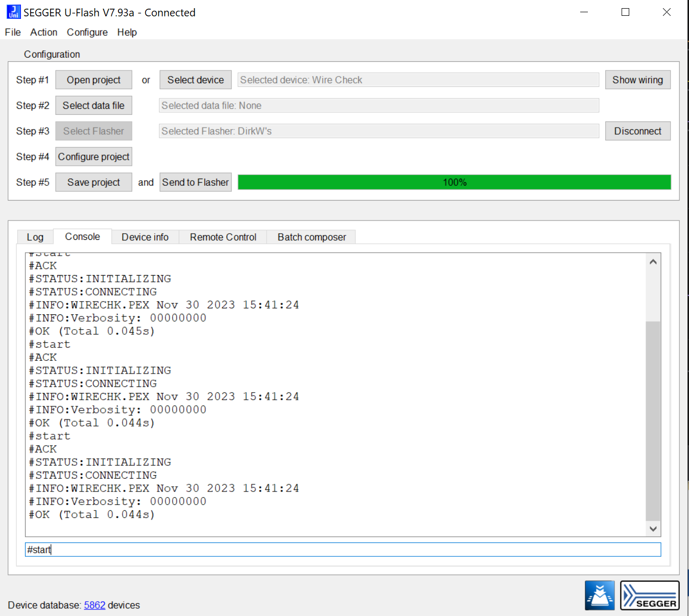Click the 100% green progress bar
Image resolution: width=689 pixels, height=616 pixels.
(x=454, y=182)
